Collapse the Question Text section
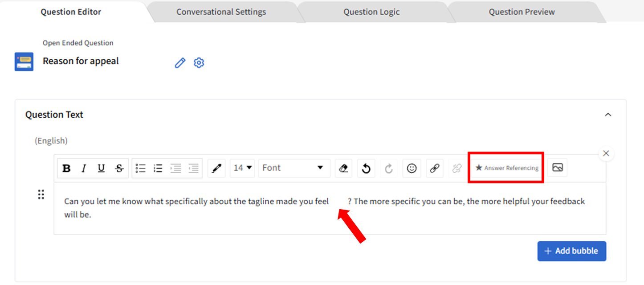Screen dimensions: 644x285 (x=608, y=115)
